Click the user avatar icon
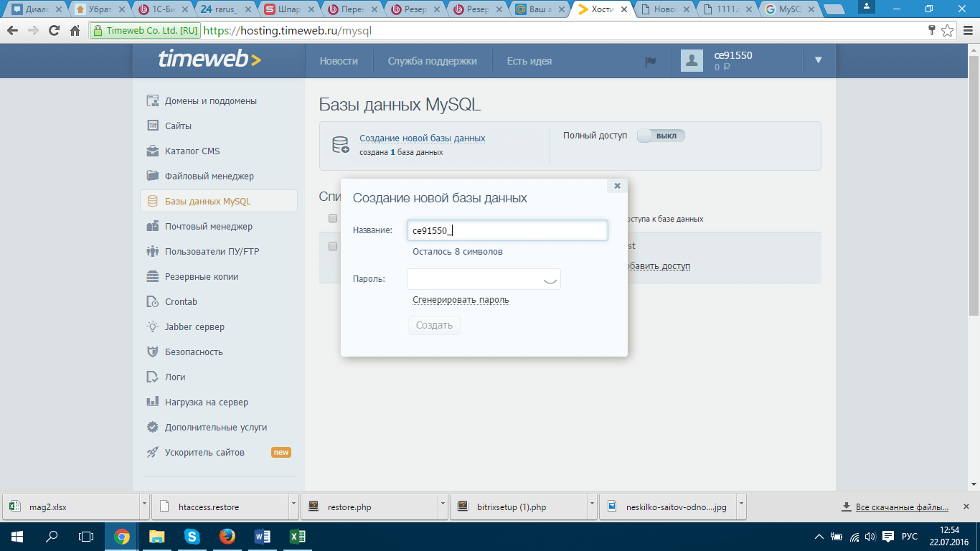 tap(692, 62)
